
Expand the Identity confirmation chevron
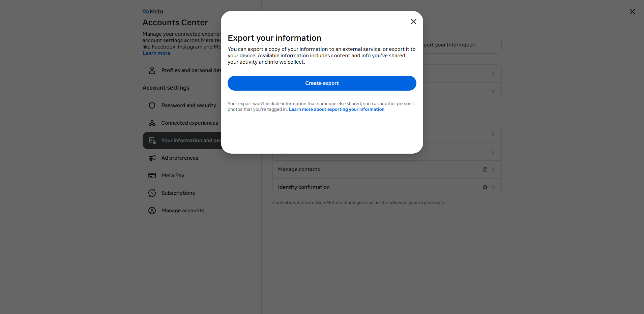(493, 187)
